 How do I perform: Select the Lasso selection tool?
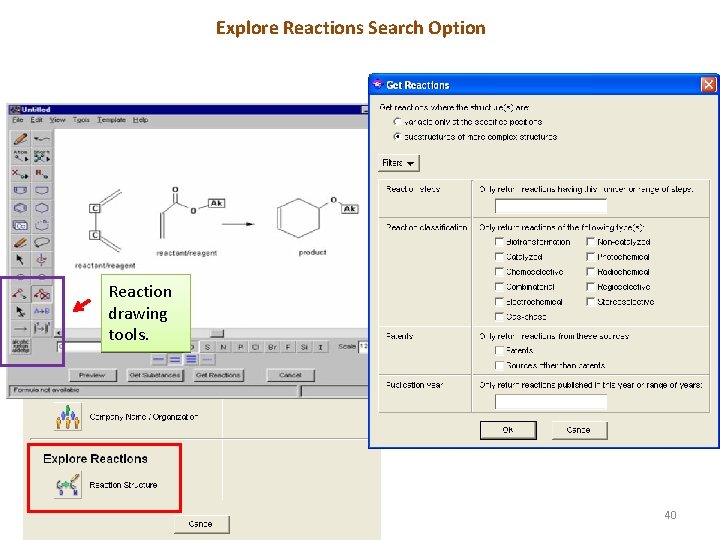pos(42,242)
